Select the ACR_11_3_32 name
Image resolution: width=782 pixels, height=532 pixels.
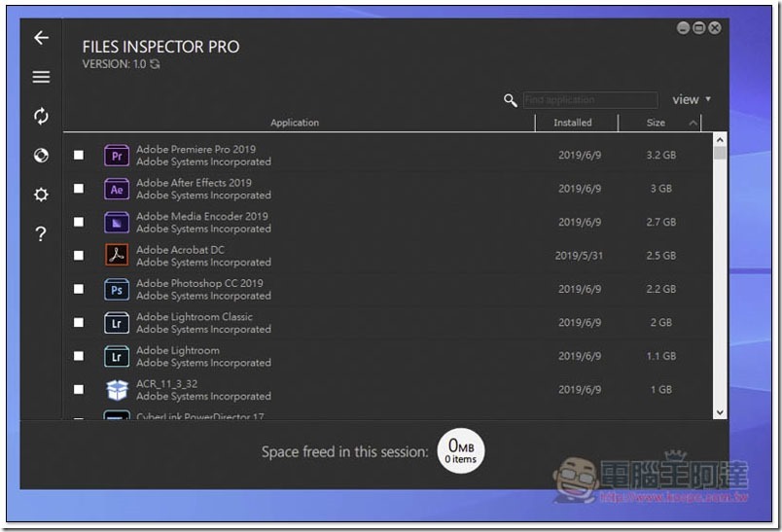(167, 383)
